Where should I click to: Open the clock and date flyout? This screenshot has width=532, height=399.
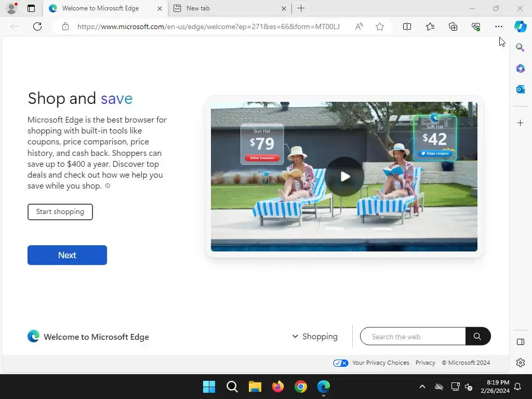495,387
